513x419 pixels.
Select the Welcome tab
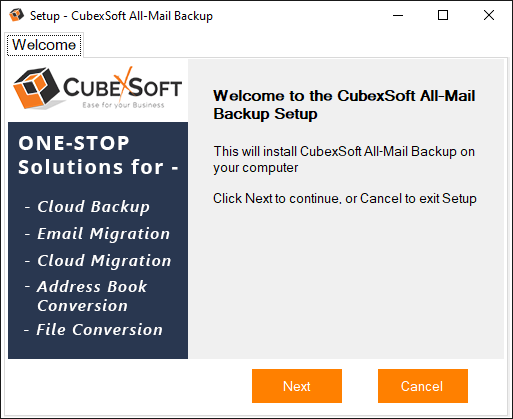pos(44,45)
